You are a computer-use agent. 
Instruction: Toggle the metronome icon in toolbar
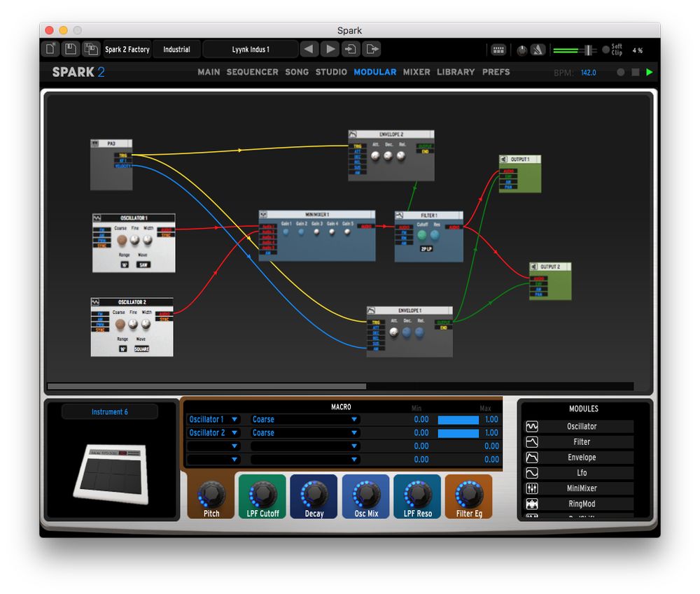point(538,50)
